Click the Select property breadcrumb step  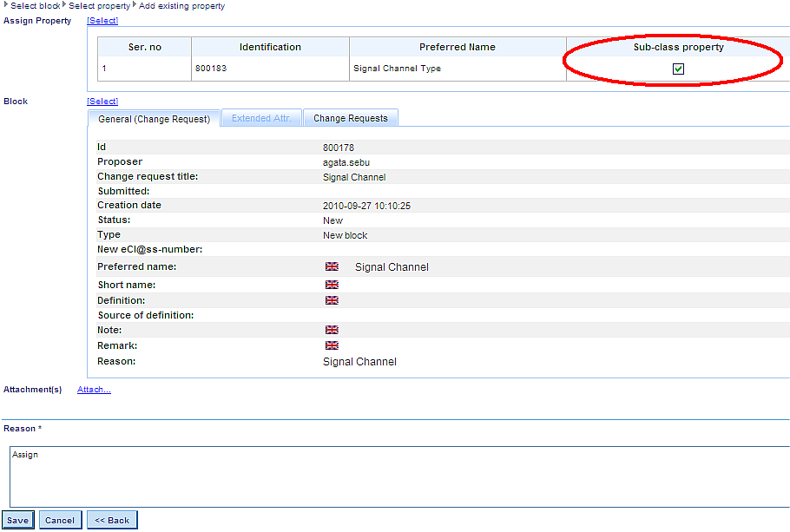coord(99,6)
